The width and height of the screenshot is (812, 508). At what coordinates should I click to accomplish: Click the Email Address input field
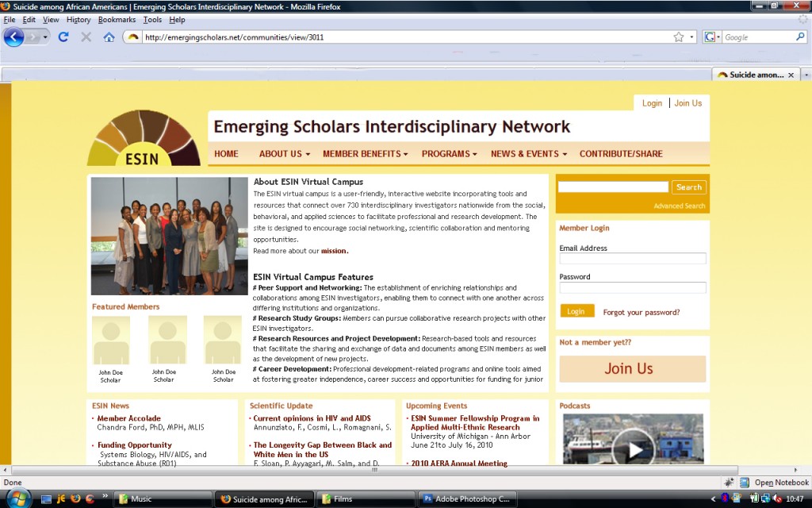click(632, 258)
